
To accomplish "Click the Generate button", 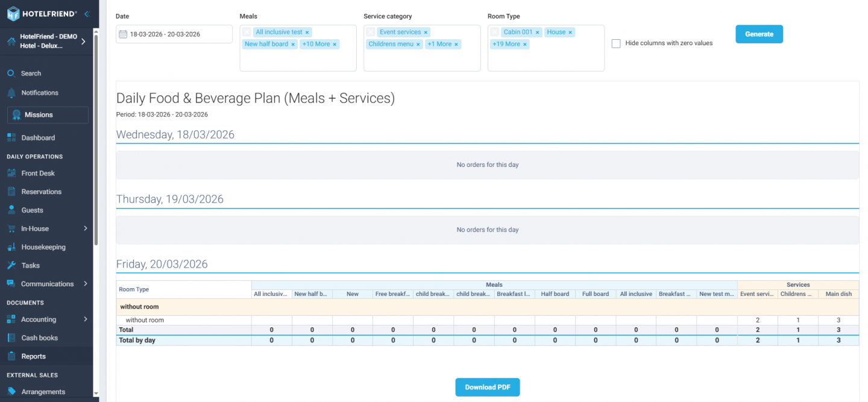I will tap(759, 34).
